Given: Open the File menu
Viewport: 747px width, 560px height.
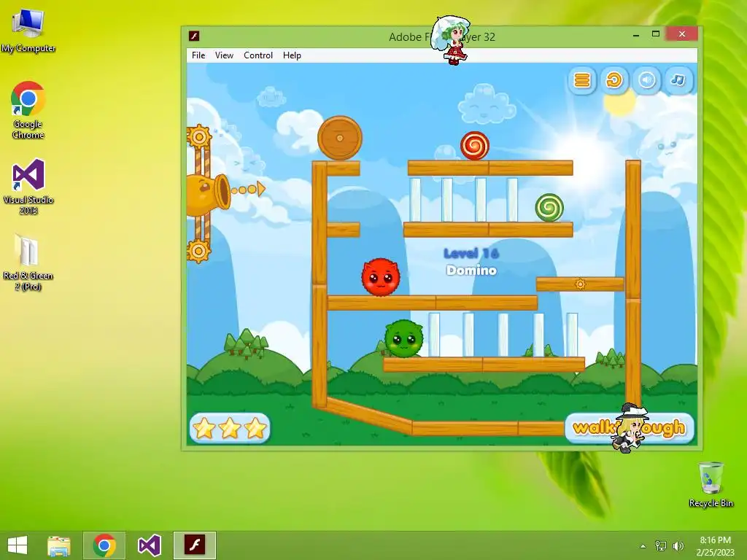Looking at the screenshot, I should click(x=198, y=55).
